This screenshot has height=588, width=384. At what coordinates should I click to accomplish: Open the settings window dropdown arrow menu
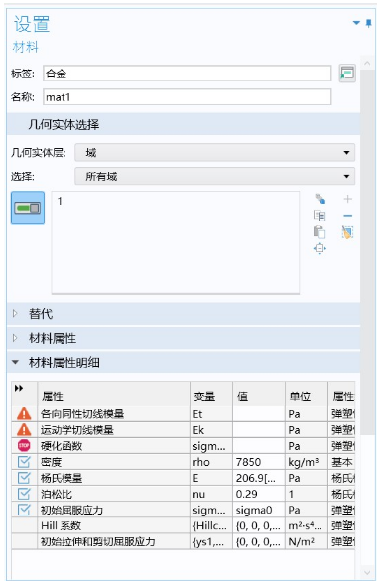356,23
